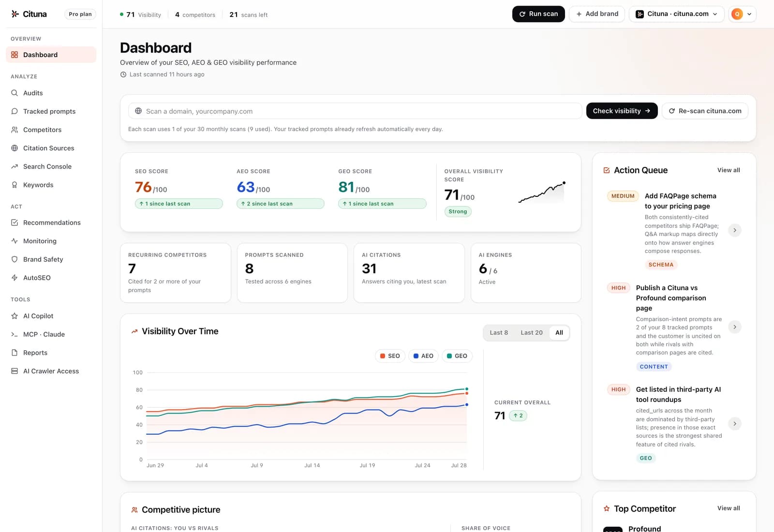Click the Competitive picture people icon

click(134, 510)
